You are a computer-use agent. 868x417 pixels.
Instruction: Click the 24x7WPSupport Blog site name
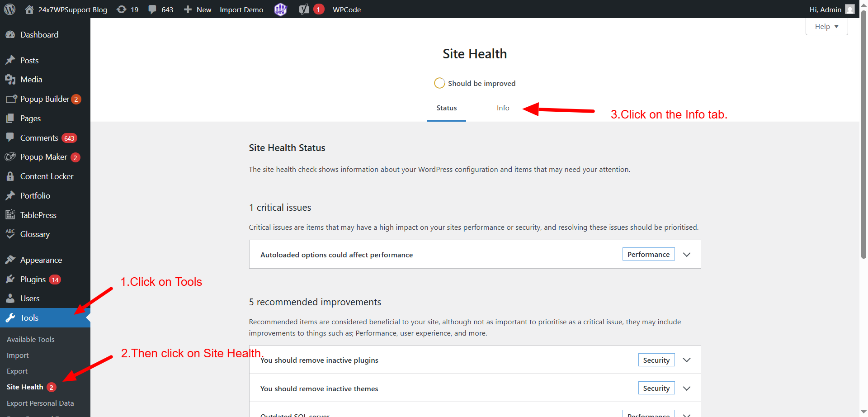tap(73, 9)
